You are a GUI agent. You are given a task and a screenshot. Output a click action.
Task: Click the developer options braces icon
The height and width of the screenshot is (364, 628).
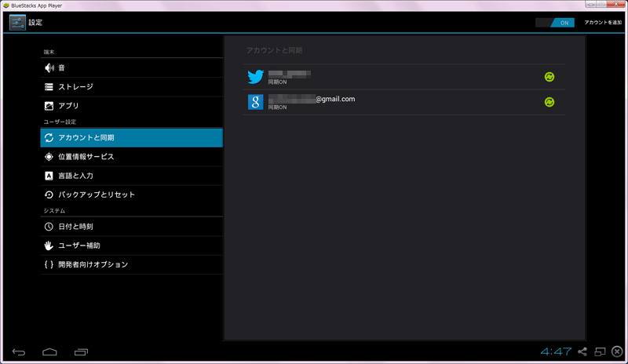(49, 264)
